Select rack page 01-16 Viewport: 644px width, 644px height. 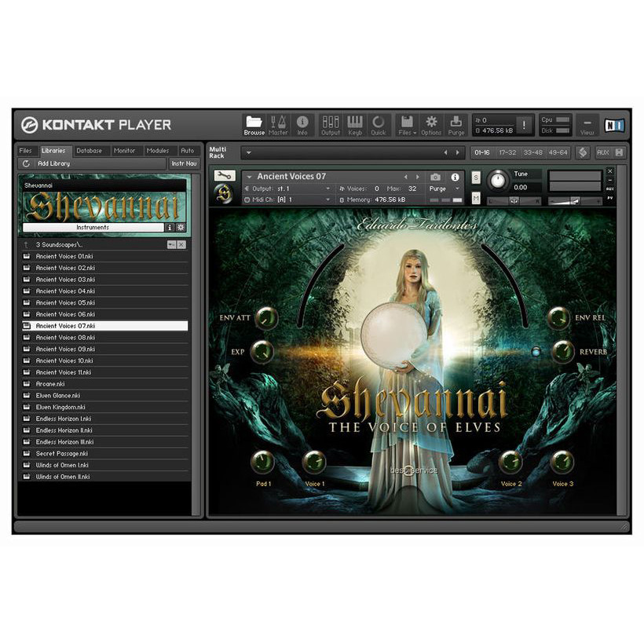(482, 152)
